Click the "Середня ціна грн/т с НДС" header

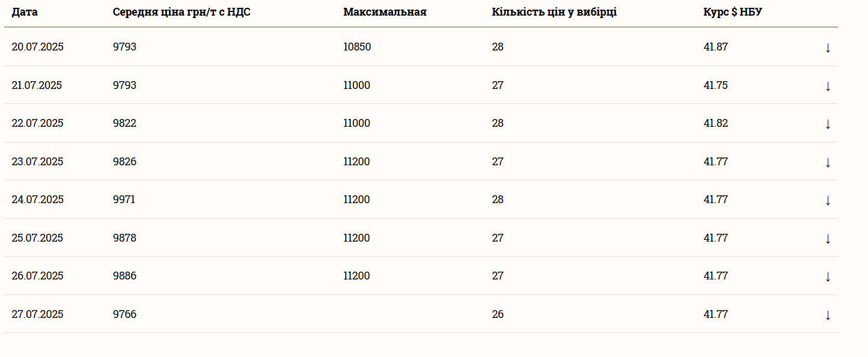pyautogui.click(x=182, y=12)
